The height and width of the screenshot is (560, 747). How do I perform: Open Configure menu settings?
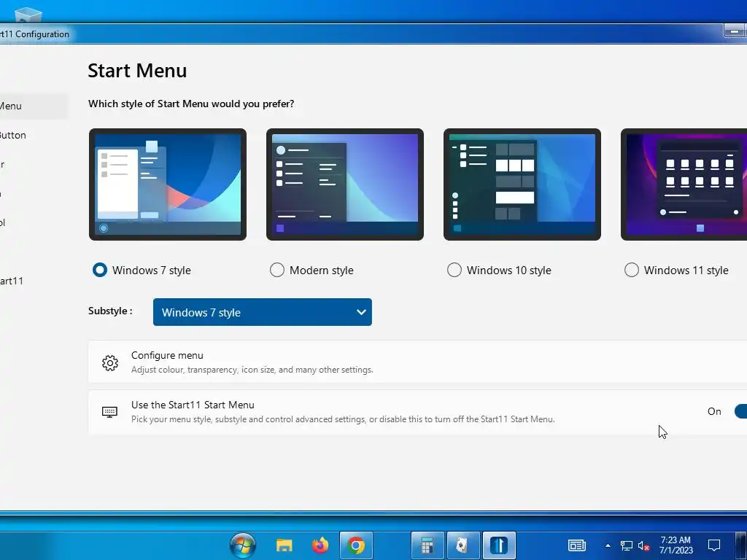[417, 362]
